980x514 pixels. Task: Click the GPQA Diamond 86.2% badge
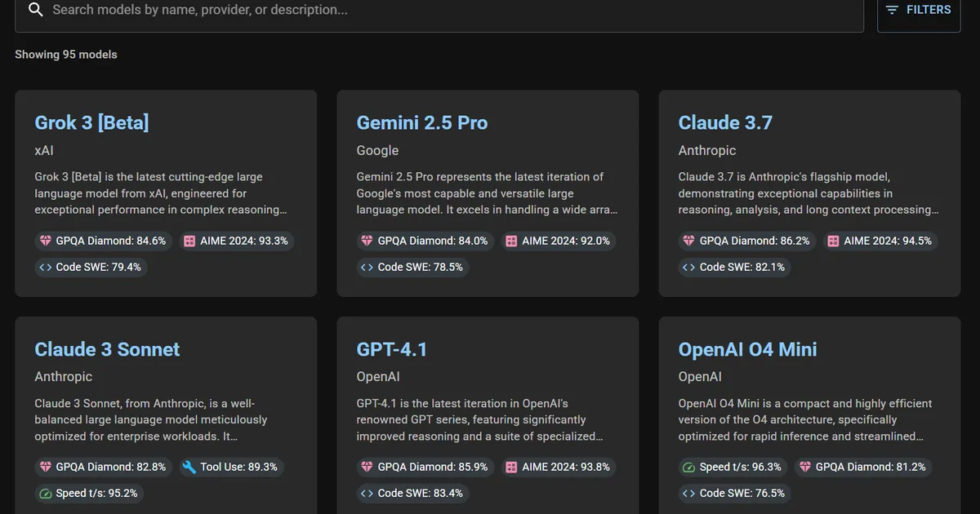[746, 241]
